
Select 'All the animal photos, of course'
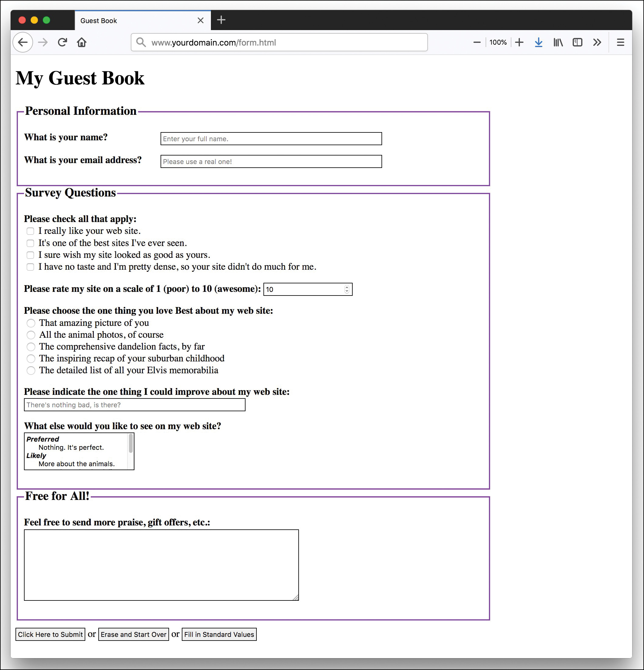(31, 335)
